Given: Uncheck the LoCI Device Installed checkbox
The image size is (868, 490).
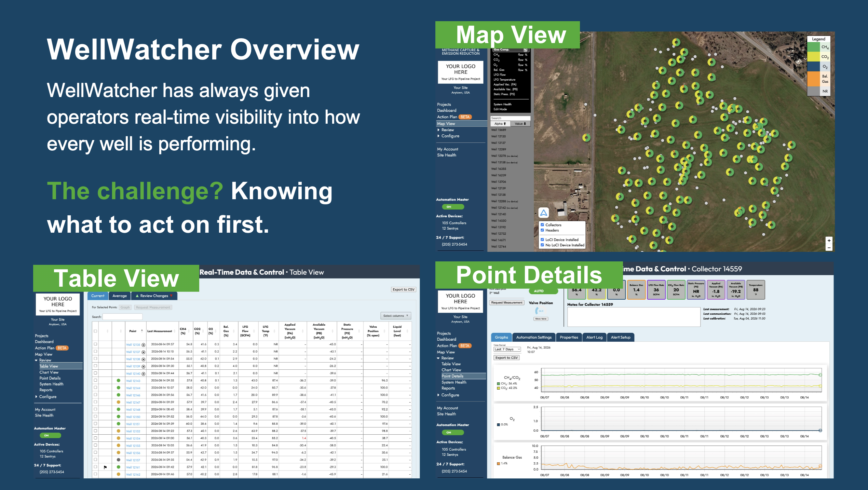Looking at the screenshot, I should 542,240.
